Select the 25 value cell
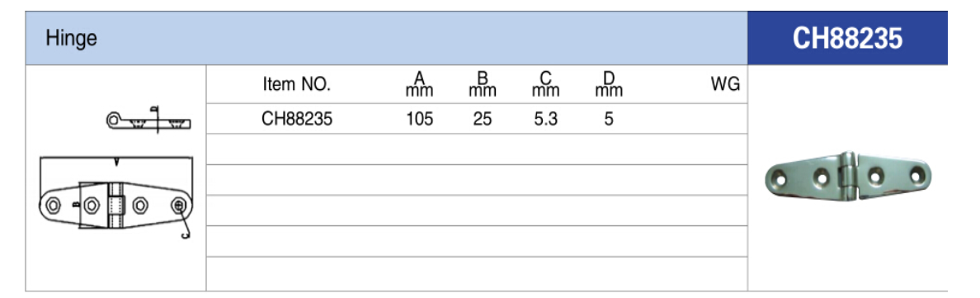The height and width of the screenshot is (298, 980). click(x=483, y=119)
